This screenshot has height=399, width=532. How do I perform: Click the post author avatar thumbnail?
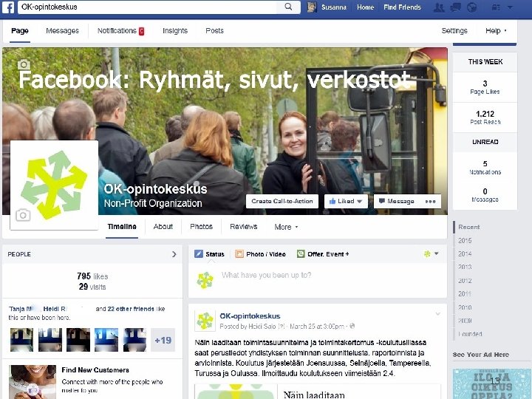pyautogui.click(x=205, y=321)
